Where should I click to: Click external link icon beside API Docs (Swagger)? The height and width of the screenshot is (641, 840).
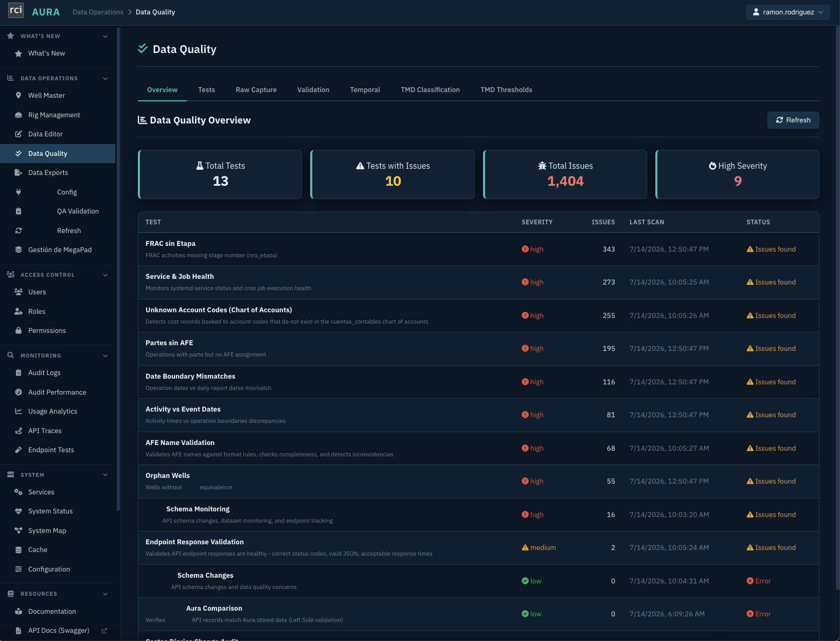[104, 630]
